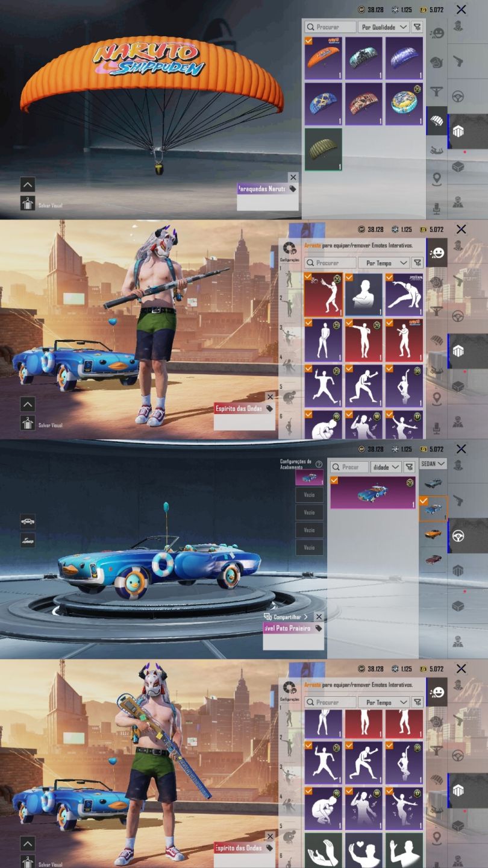In the parachute screen, select the highlighted parachute tab
This screenshot has height=868, width=488.
point(437,121)
